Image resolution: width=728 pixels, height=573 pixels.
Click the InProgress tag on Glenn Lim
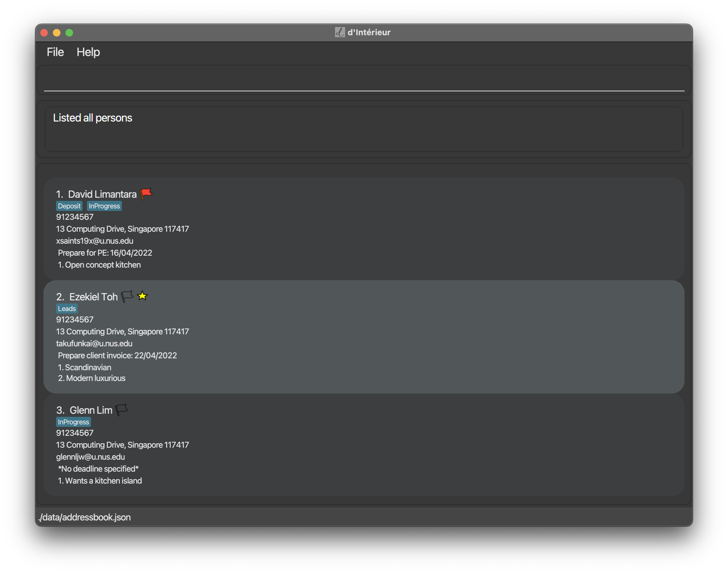(x=73, y=422)
